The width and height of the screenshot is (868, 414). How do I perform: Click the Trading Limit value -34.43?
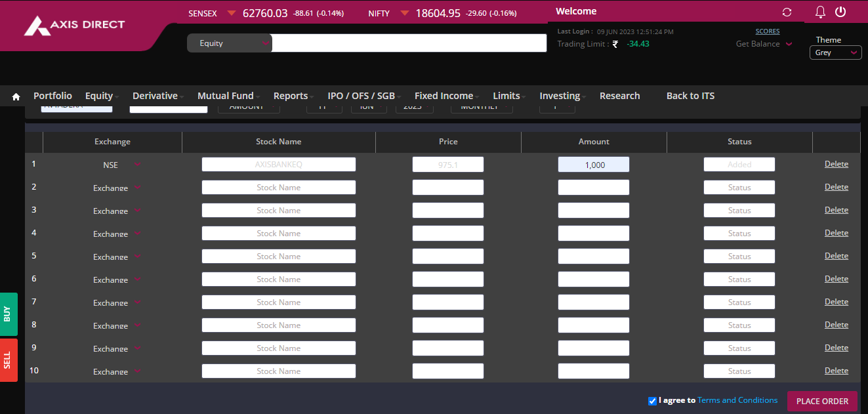click(x=638, y=44)
